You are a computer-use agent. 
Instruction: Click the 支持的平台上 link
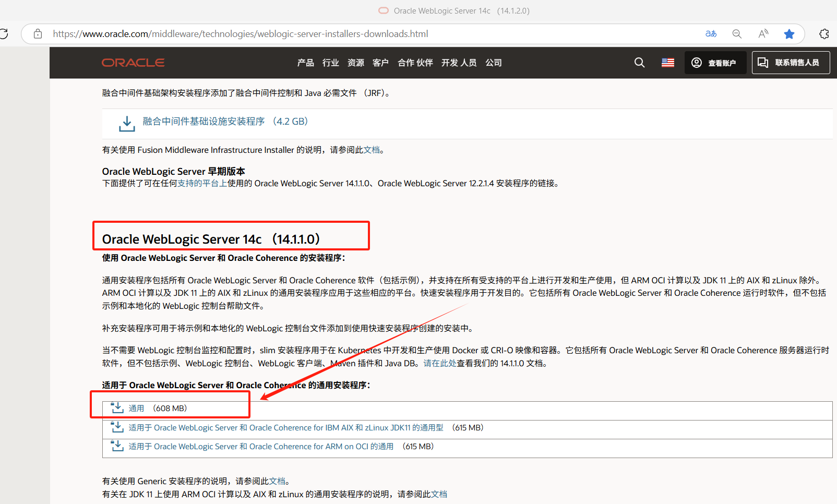coord(202,183)
